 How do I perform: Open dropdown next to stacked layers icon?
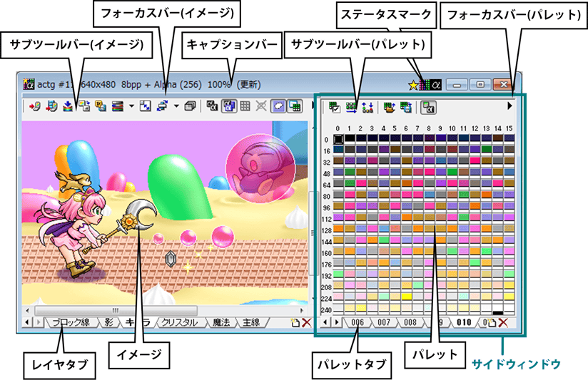[x=131, y=106]
